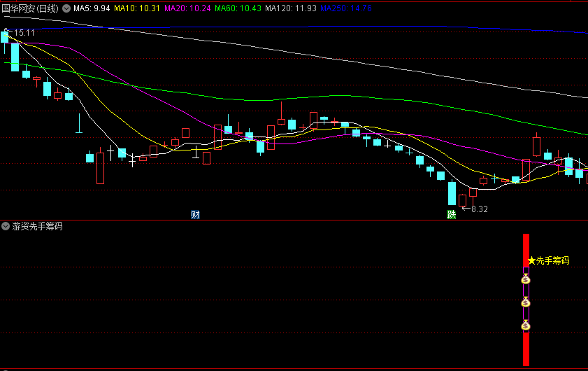Expand the 游资先手筹码 indicator menu arrow
The height and width of the screenshot is (371, 588).
pyautogui.click(x=6, y=226)
